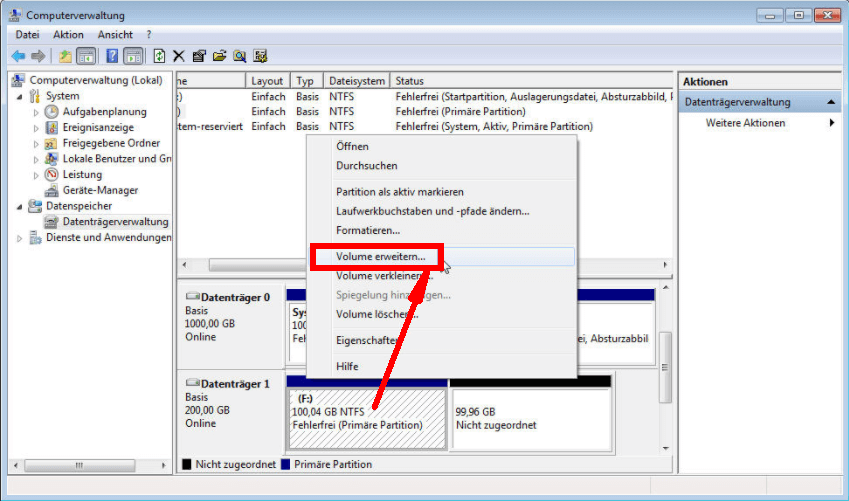Choose Volume erweitern from context menu
Screen dimensions: 849x501
380,257
